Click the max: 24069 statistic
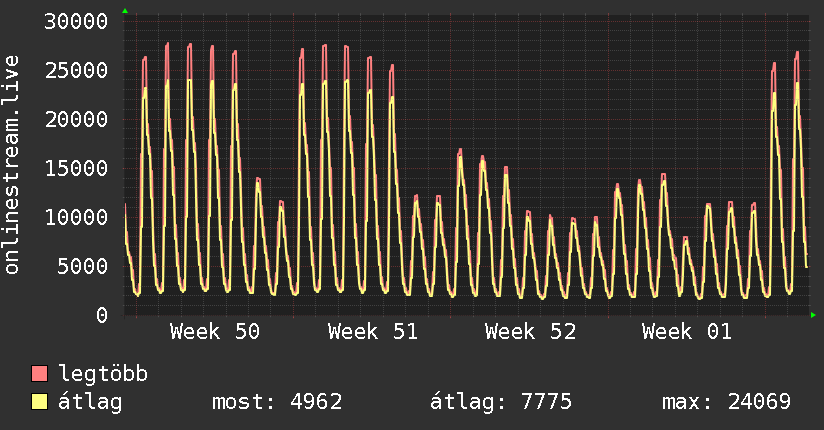Screen dimensions: 824x430 (x=726, y=402)
